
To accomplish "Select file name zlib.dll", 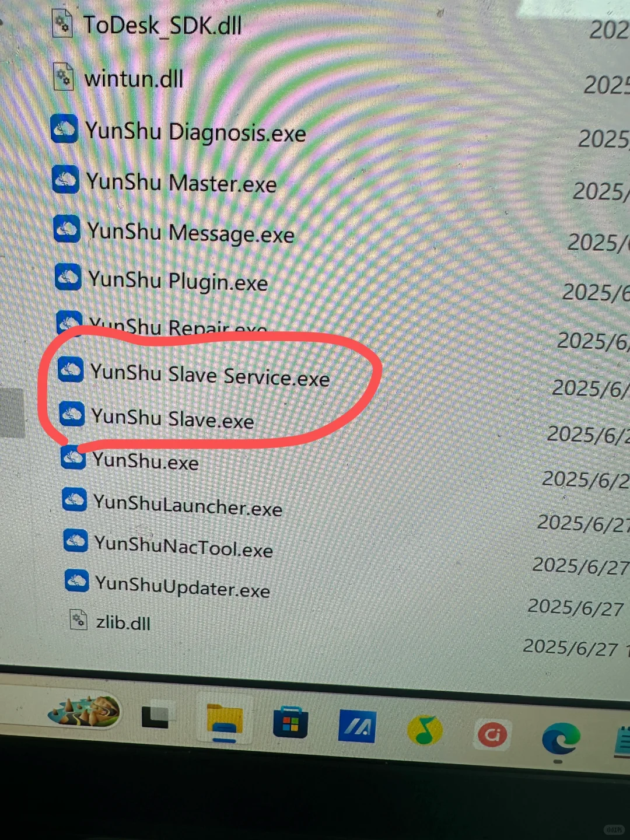I will point(123,622).
